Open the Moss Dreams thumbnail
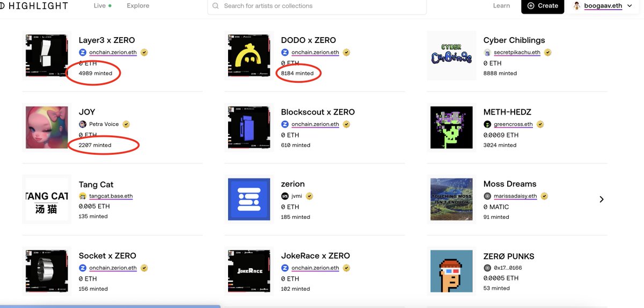644x308 pixels. click(x=451, y=199)
